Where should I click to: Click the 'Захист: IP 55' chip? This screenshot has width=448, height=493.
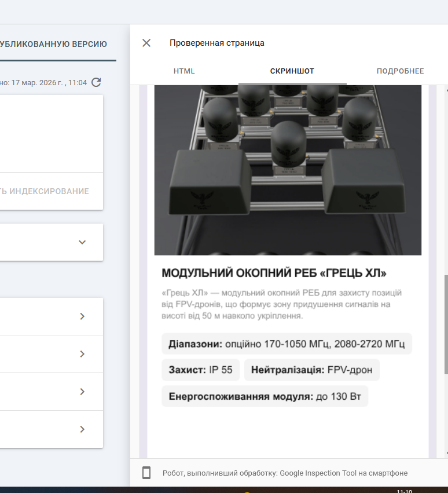200,370
